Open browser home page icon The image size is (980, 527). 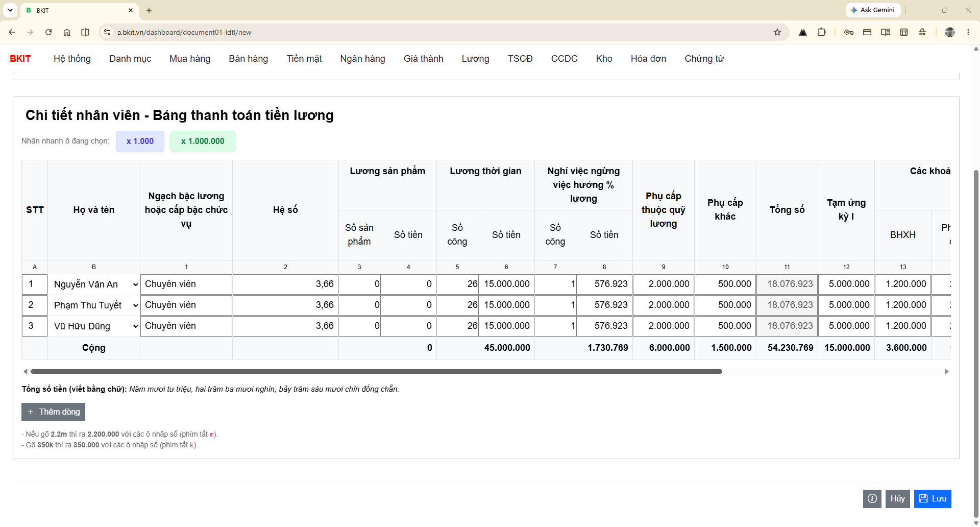pyautogui.click(x=67, y=32)
